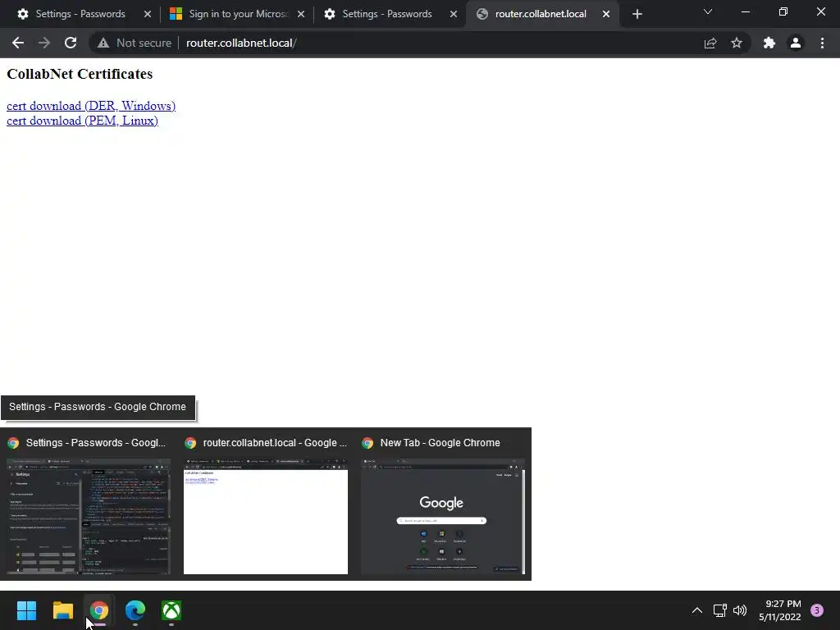Open a new tab with plus button

(637, 14)
